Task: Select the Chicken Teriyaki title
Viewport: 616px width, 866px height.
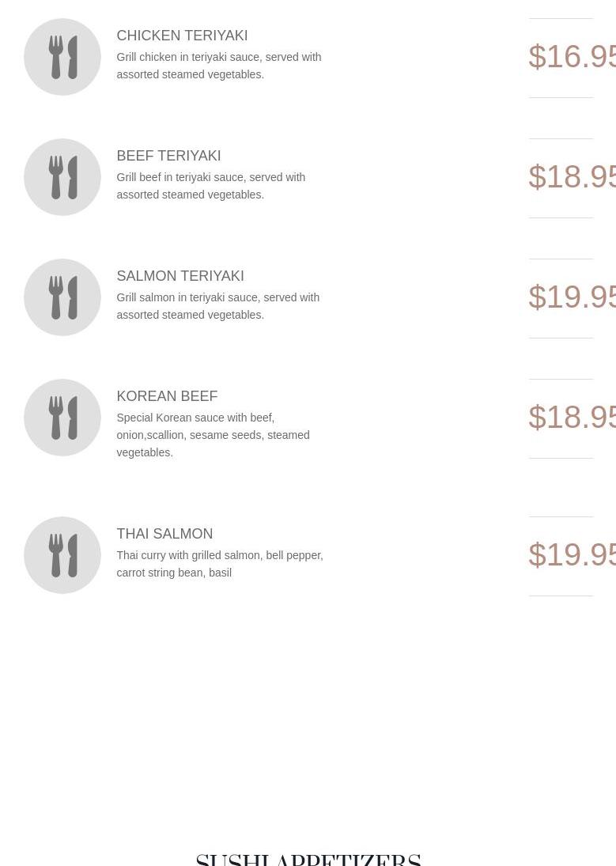Action: (x=182, y=36)
